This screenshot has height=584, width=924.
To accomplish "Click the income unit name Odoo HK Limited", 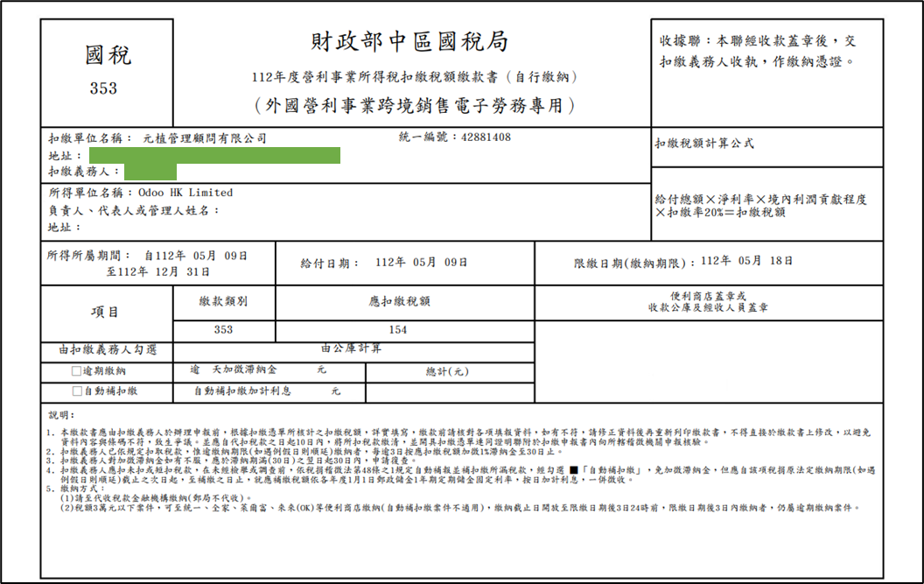I will (x=185, y=193).
